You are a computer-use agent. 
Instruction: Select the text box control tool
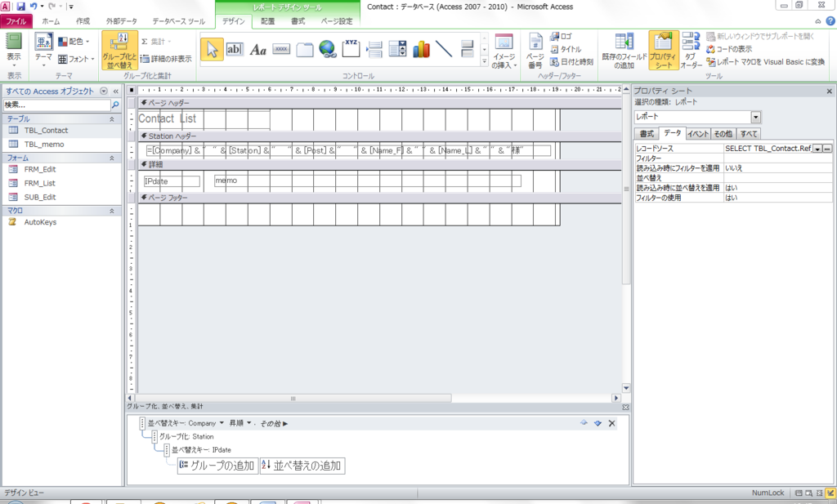[x=235, y=49]
